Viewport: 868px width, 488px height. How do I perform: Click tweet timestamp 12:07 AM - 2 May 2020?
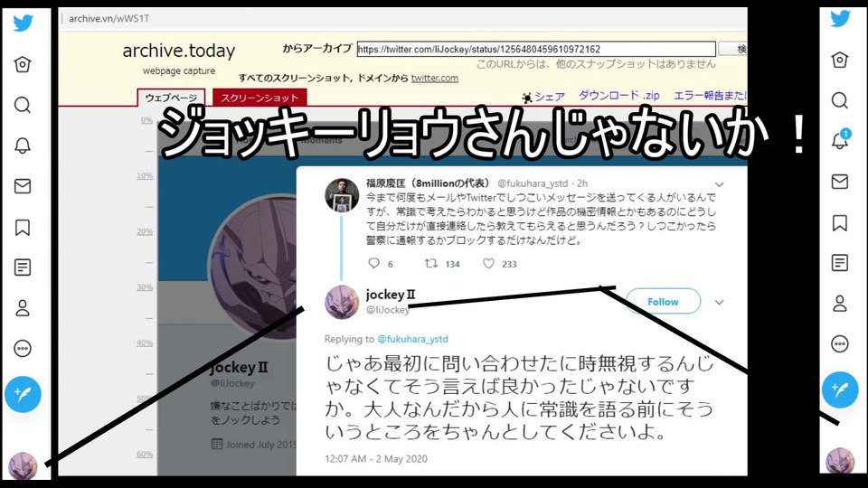tap(376, 459)
